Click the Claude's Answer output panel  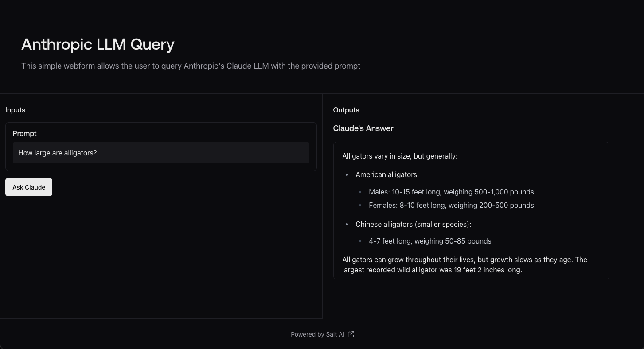click(x=471, y=210)
